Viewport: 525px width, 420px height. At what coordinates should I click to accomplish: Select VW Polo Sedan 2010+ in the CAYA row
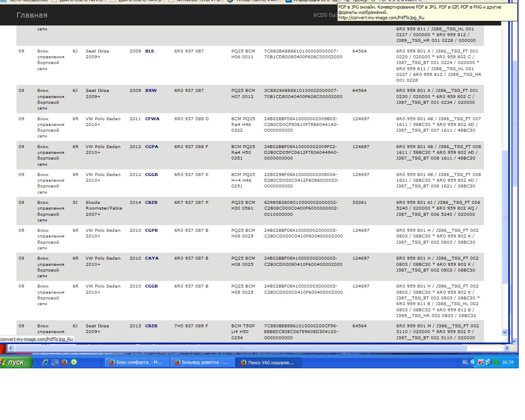tap(103, 261)
